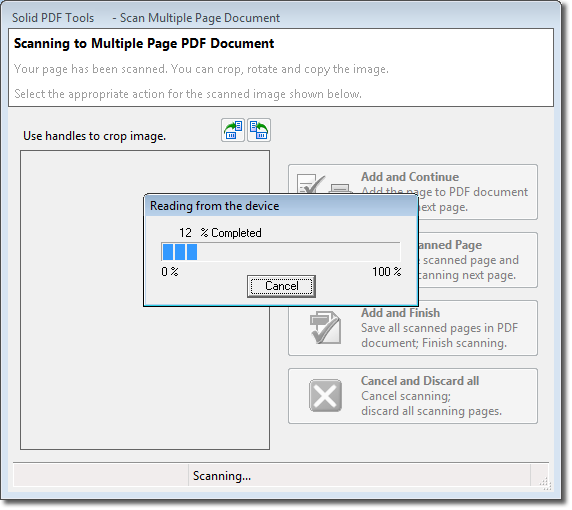Click the Scanning... status bar text
The width and height of the screenshot is (572, 510).
(222, 476)
